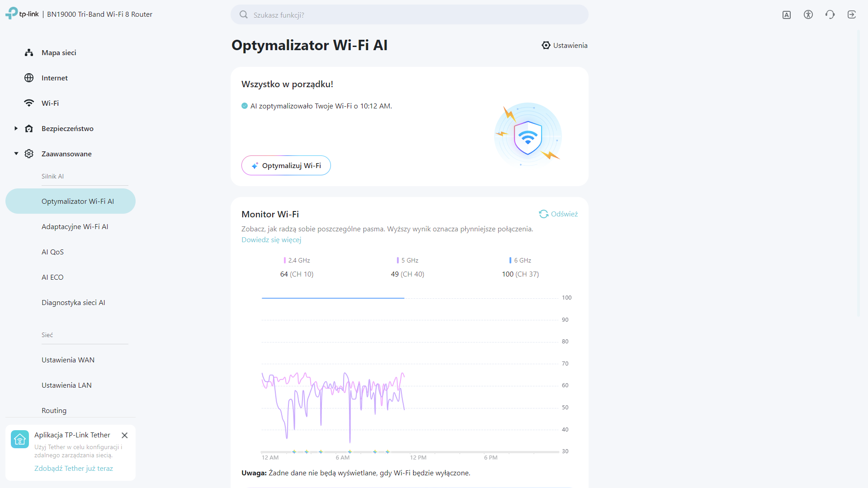Open the accessibility options icon
Image resolution: width=868 pixels, height=488 pixels.
click(808, 14)
